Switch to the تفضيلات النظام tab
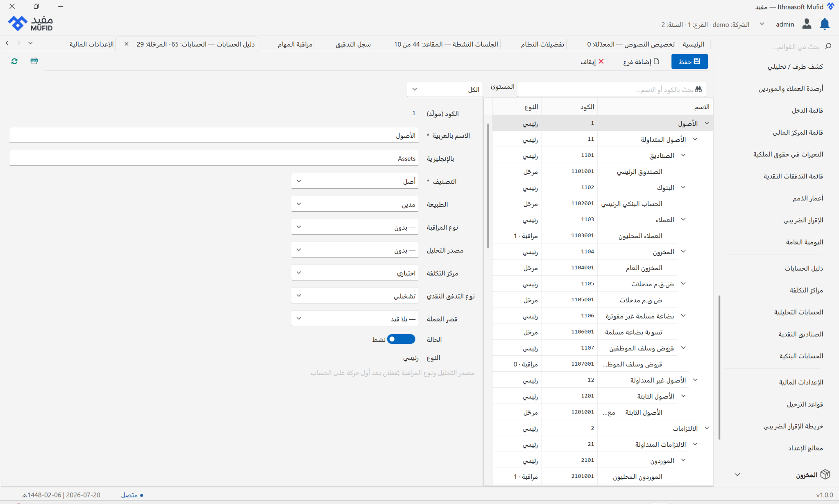Viewport: 839px width, 504px height. (542, 44)
